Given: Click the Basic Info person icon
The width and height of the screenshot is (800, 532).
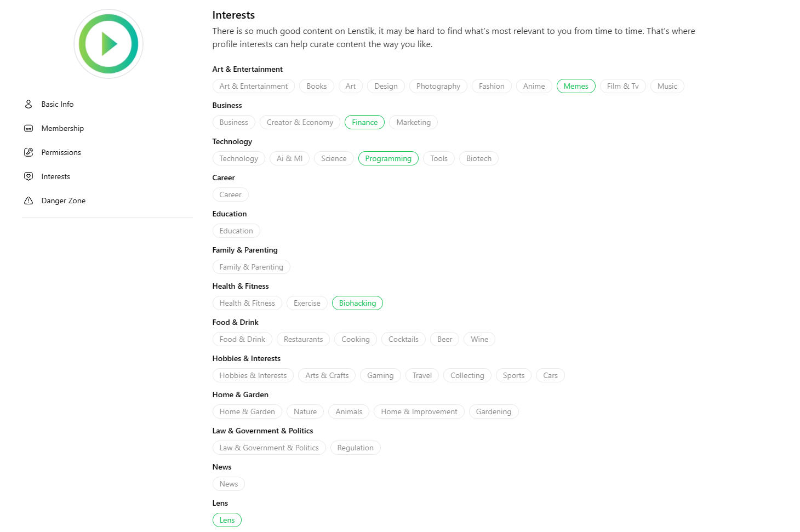Looking at the screenshot, I should (28, 104).
